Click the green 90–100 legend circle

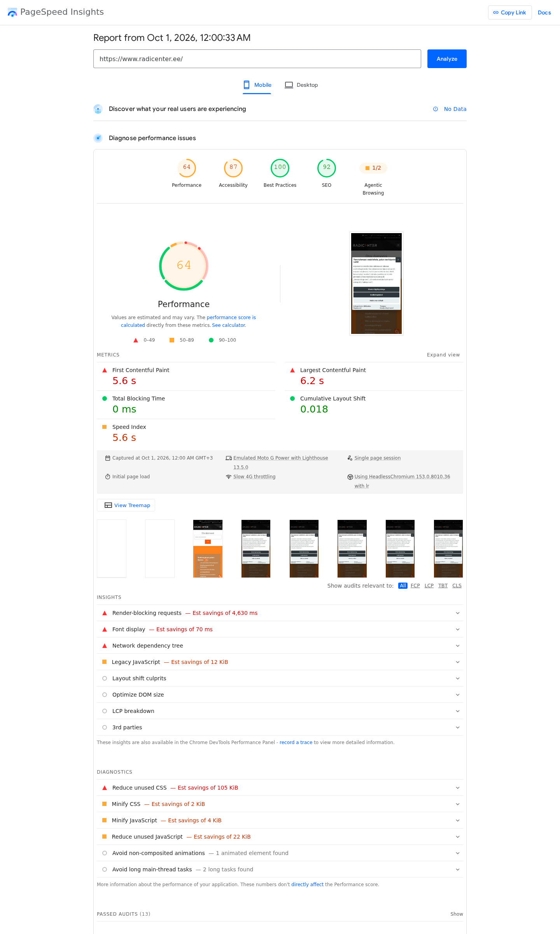[x=211, y=340]
